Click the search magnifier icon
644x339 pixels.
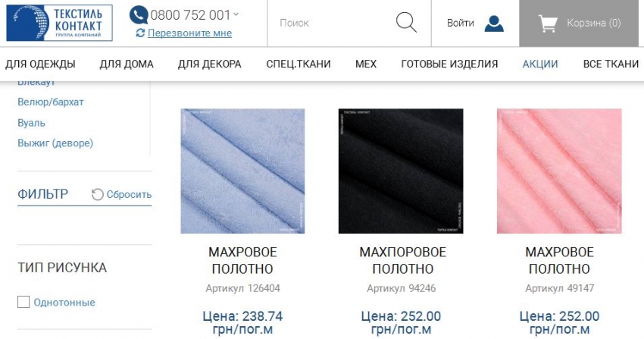pos(406,22)
